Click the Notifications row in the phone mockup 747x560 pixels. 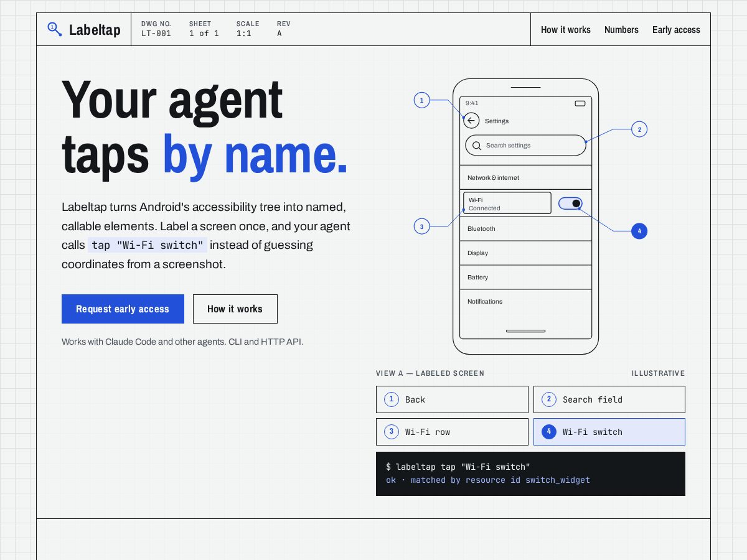(x=525, y=301)
